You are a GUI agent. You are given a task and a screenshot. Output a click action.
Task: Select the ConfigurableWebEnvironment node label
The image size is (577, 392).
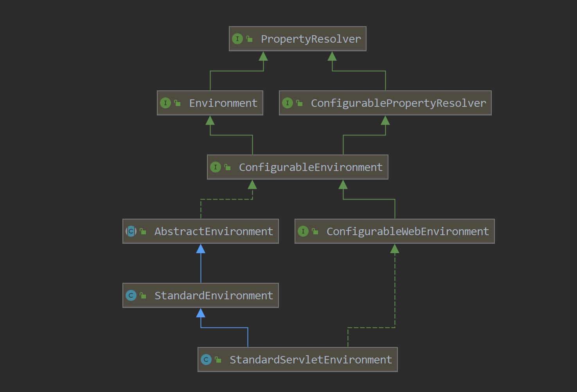[408, 232]
